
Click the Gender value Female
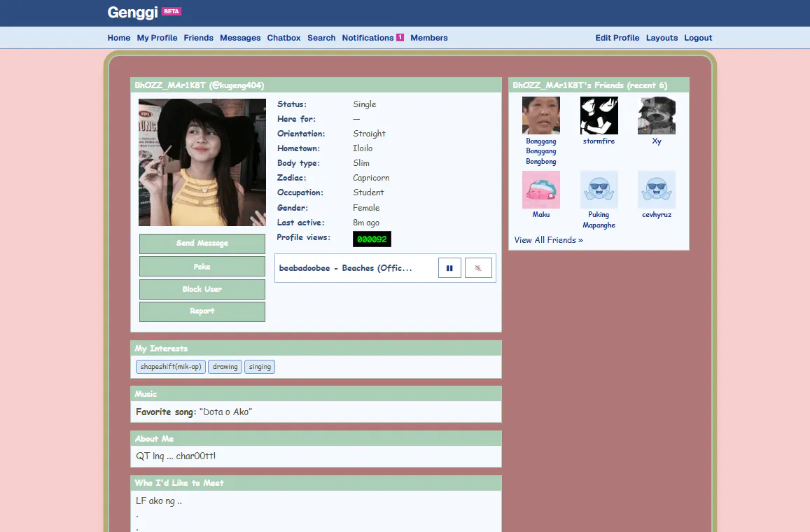pyautogui.click(x=366, y=208)
